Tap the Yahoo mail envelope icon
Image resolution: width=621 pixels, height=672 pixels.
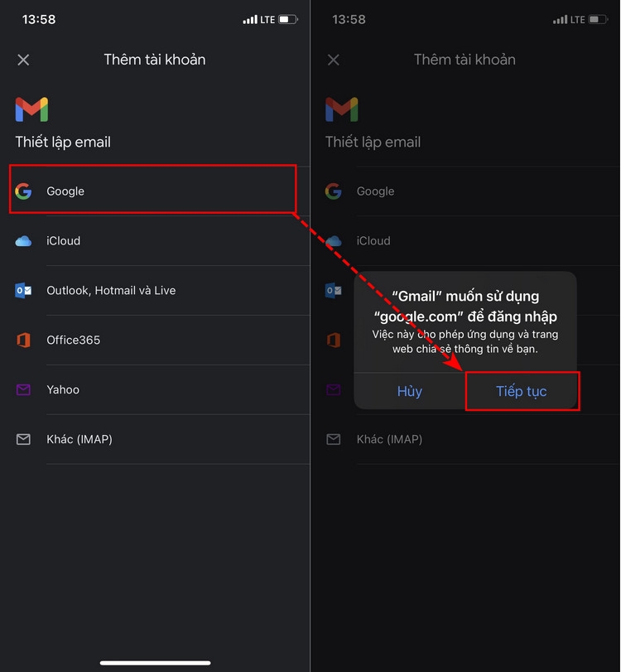(x=23, y=389)
